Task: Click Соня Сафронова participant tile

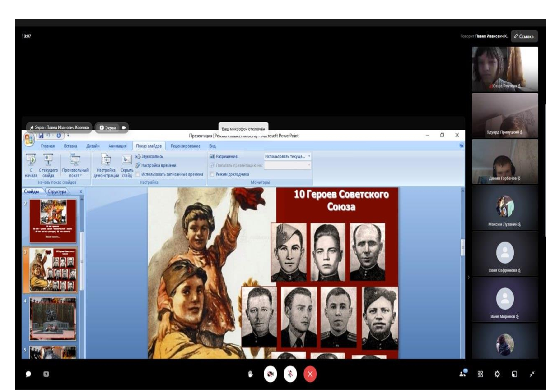Action: click(x=505, y=253)
